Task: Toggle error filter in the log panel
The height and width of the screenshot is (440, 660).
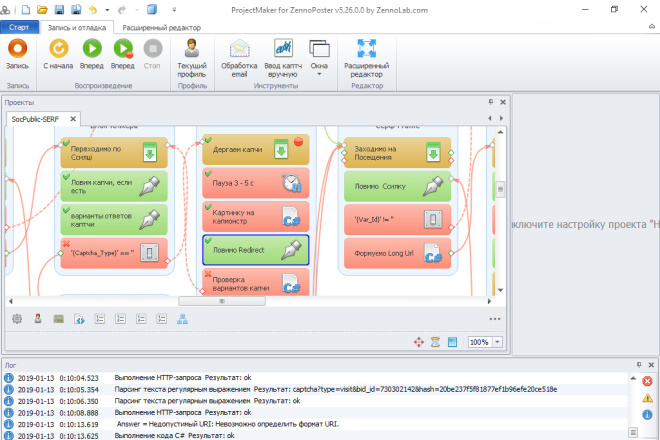Action: click(647, 381)
